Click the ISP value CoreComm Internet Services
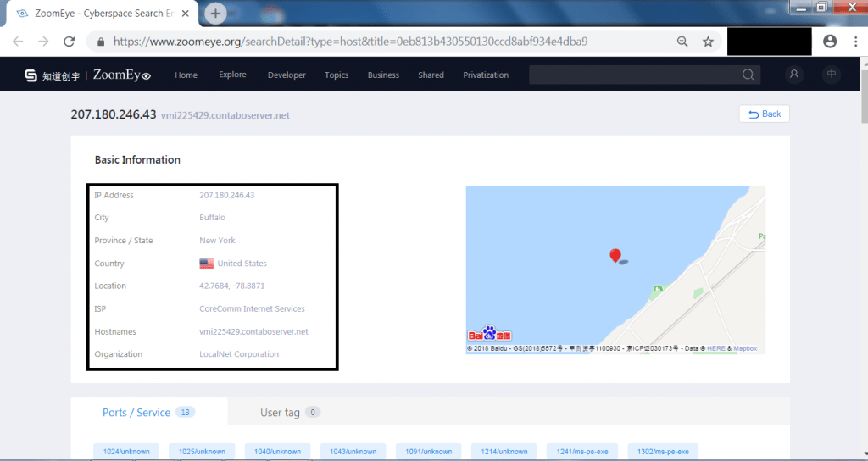This screenshot has height=461, width=868. coord(252,308)
